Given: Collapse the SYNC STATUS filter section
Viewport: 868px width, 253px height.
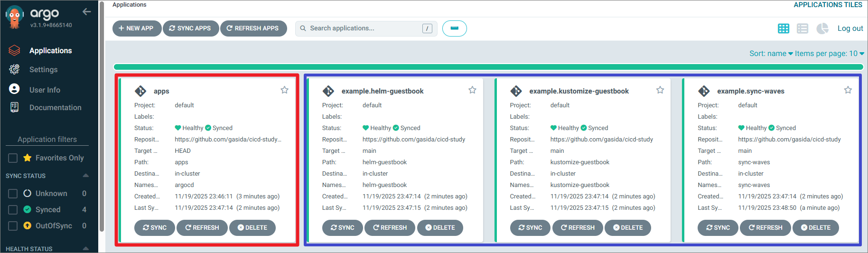Looking at the screenshot, I should pyautogui.click(x=86, y=176).
